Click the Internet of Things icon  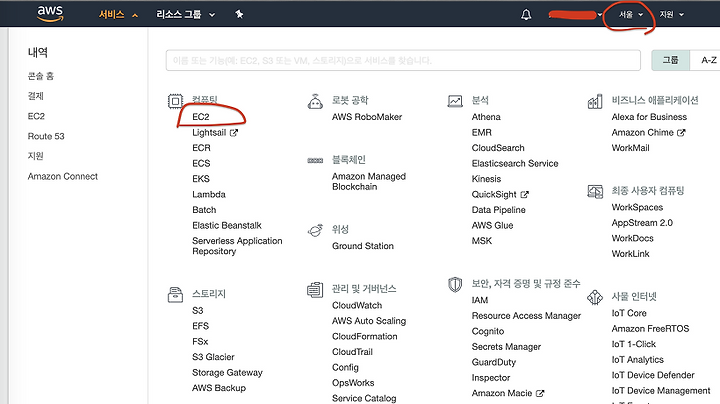(595, 297)
